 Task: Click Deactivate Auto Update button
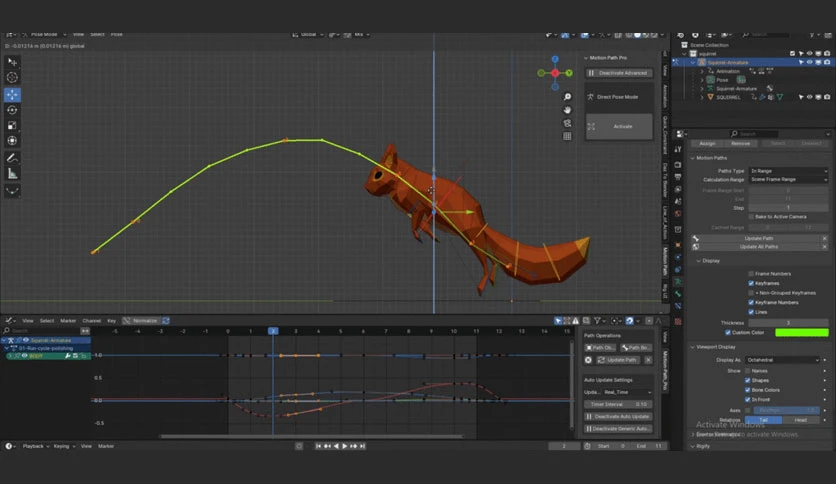pyautogui.click(x=618, y=416)
